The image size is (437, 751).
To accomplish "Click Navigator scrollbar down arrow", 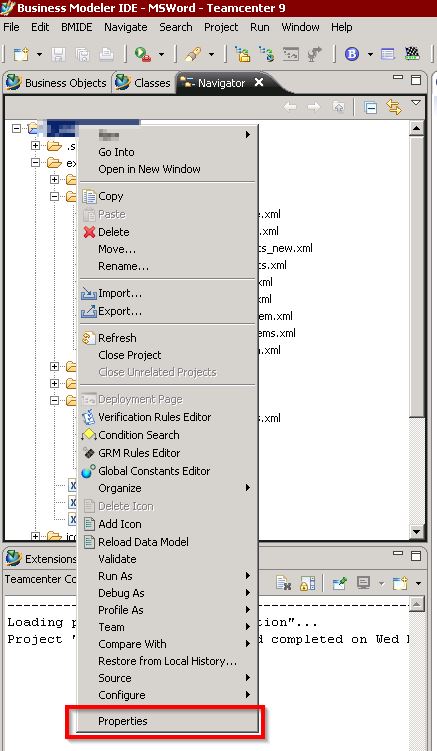I will [416, 531].
